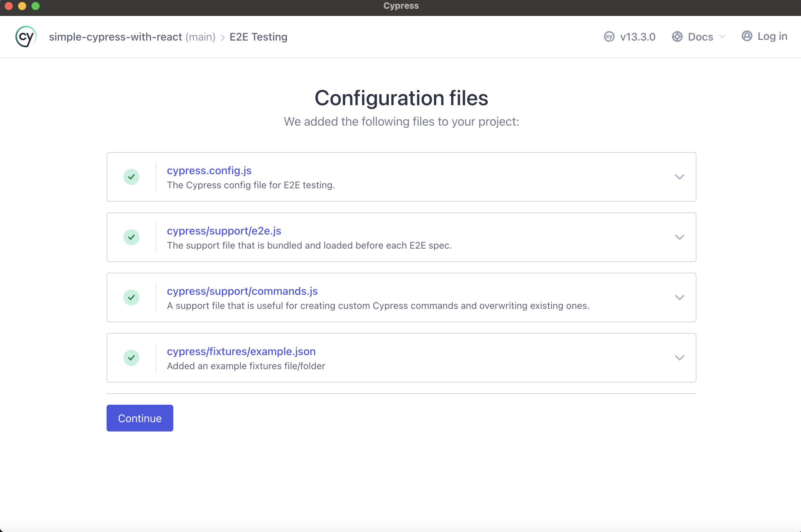Open the cypress/support/commands.js file link
This screenshot has width=801, height=532.
(x=242, y=291)
